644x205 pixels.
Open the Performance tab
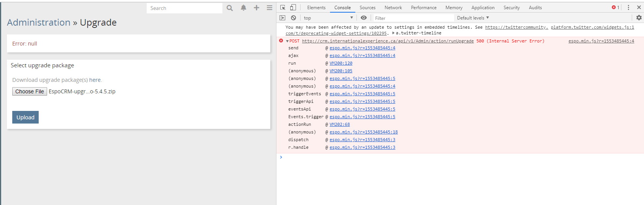tap(424, 8)
